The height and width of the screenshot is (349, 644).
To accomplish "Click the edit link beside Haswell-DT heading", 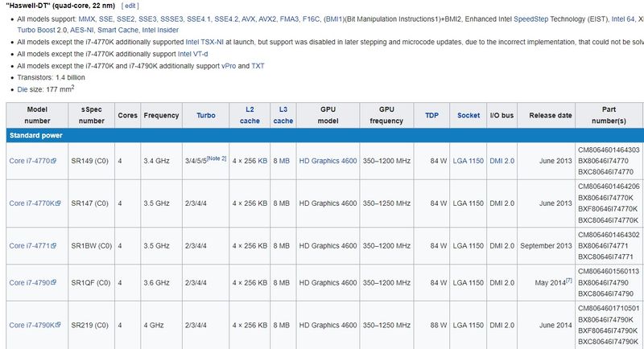I will coord(130,6).
